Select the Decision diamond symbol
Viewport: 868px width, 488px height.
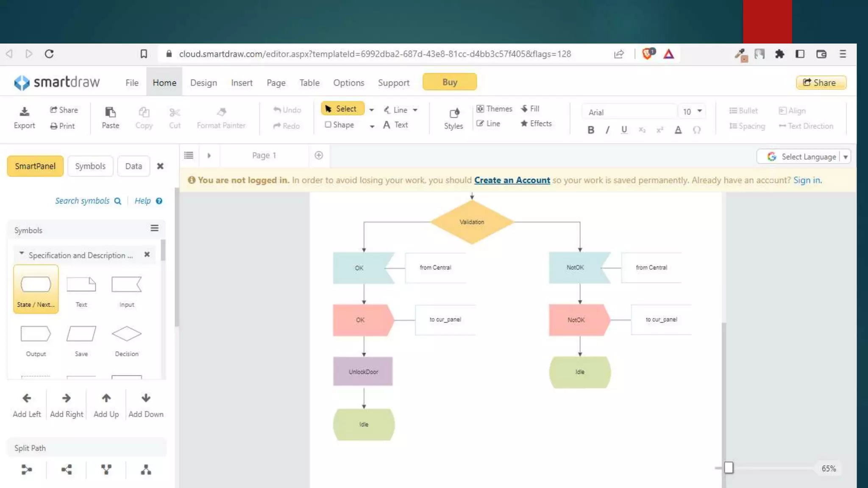(x=126, y=334)
